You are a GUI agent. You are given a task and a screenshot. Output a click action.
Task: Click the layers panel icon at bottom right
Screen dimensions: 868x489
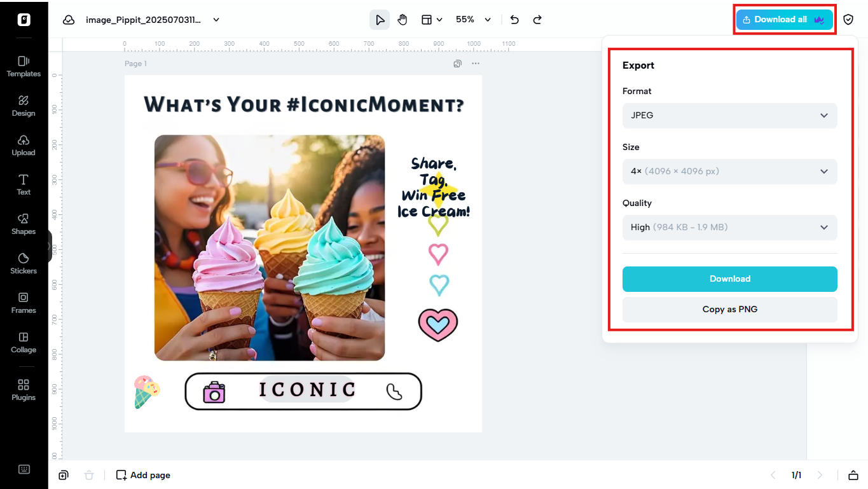click(853, 475)
